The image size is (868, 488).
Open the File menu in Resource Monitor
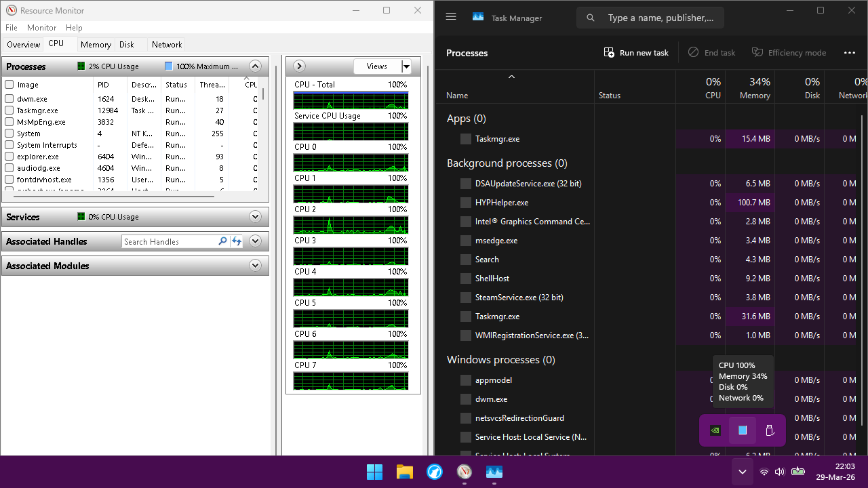(11, 28)
